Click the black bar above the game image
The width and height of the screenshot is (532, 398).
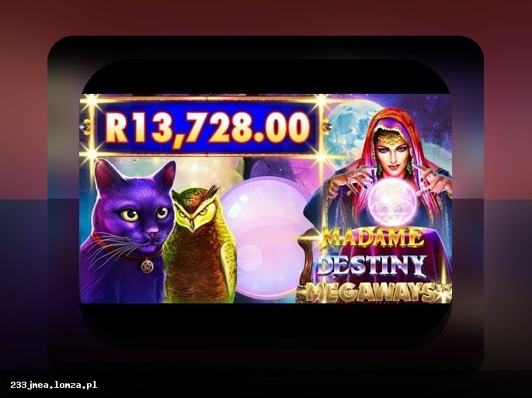point(266,80)
